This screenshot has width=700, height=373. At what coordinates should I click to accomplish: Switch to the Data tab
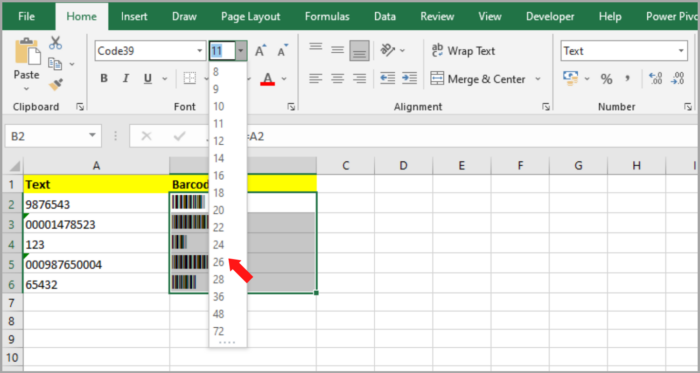click(x=385, y=17)
